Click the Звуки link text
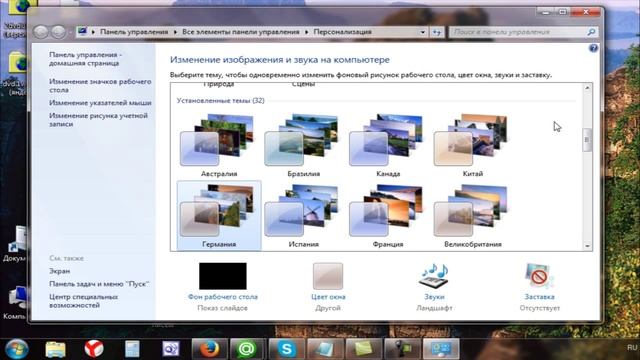The width and height of the screenshot is (640, 360). (x=434, y=297)
